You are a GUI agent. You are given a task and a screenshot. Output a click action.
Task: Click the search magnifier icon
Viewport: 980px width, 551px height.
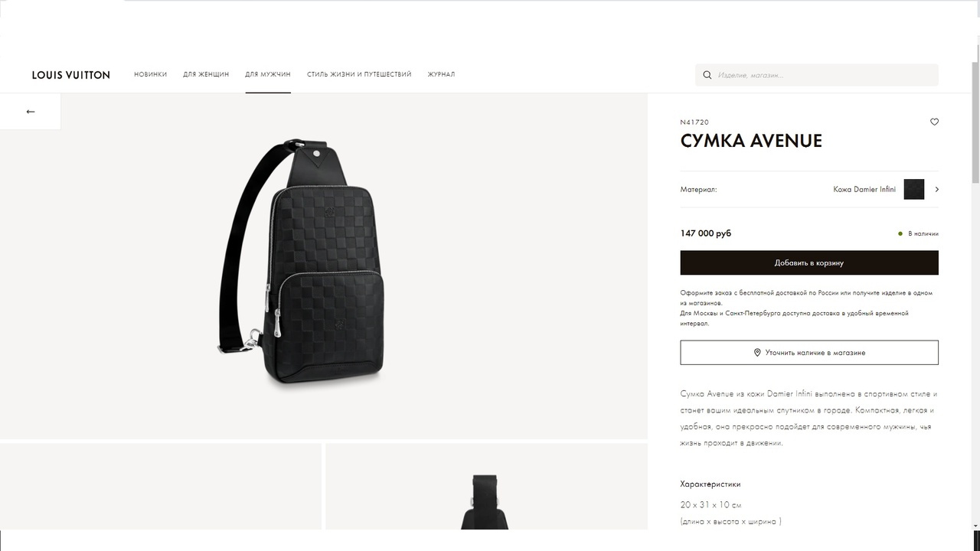pyautogui.click(x=707, y=75)
